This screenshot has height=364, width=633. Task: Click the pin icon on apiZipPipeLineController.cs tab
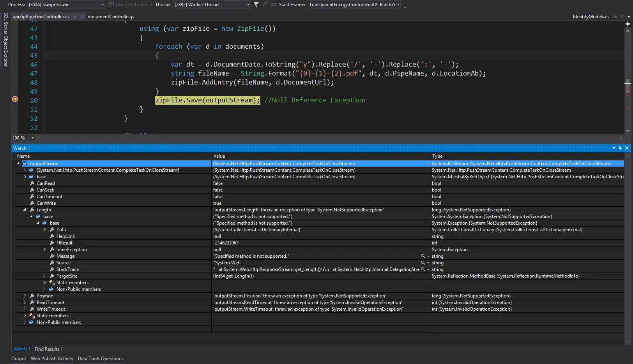tap(75, 16)
